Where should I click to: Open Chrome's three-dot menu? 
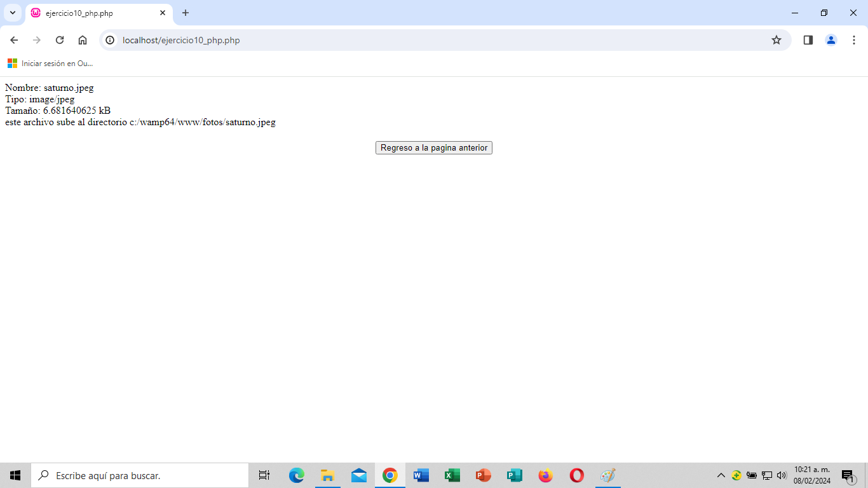click(854, 40)
